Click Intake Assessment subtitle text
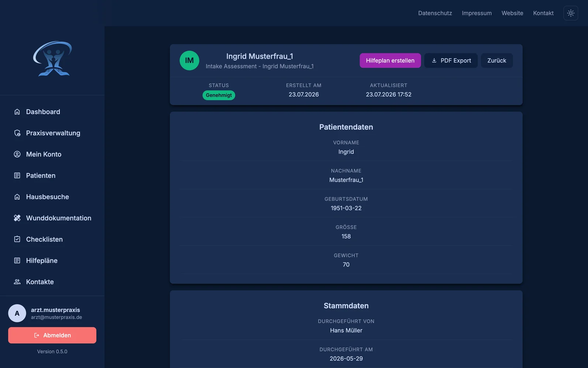Viewport: 588px width, 368px height. 259,66
